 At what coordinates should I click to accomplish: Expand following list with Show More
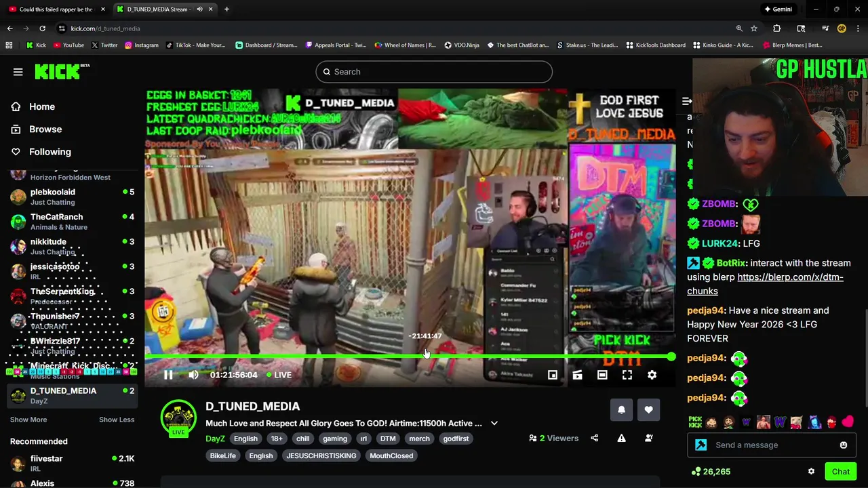(x=28, y=420)
